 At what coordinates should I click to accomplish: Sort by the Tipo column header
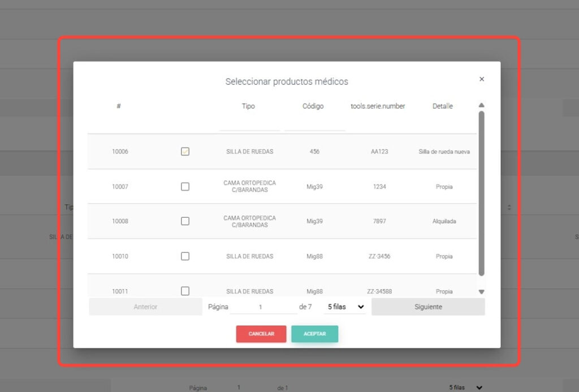pyautogui.click(x=248, y=106)
